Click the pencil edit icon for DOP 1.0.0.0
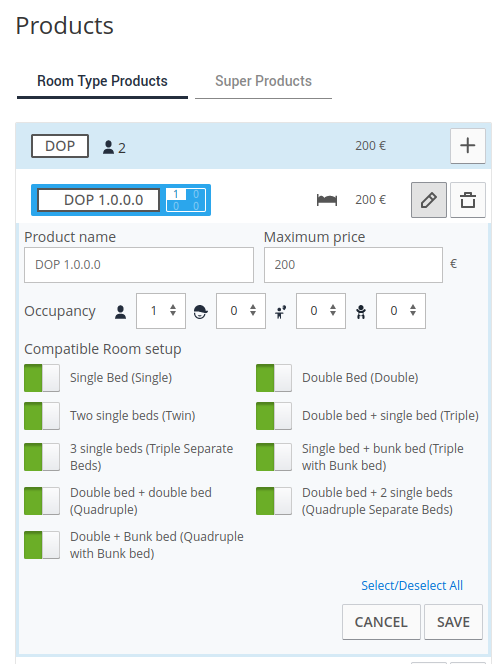 428,200
